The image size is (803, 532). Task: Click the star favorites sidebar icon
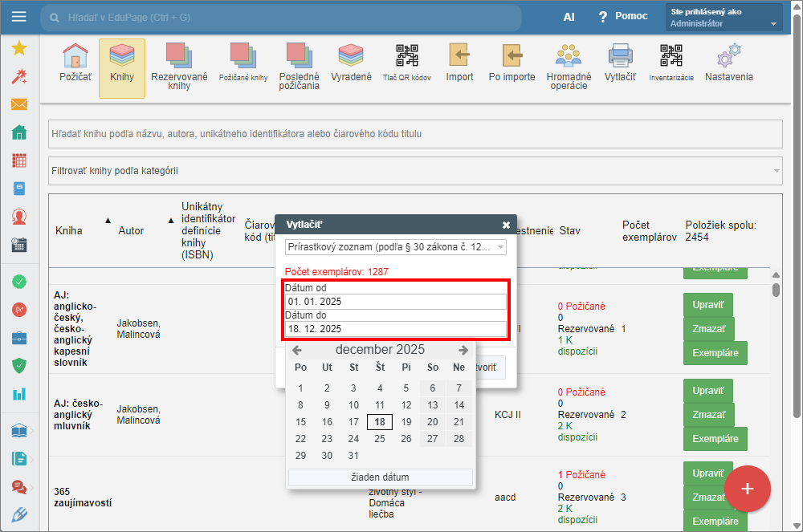click(19, 48)
